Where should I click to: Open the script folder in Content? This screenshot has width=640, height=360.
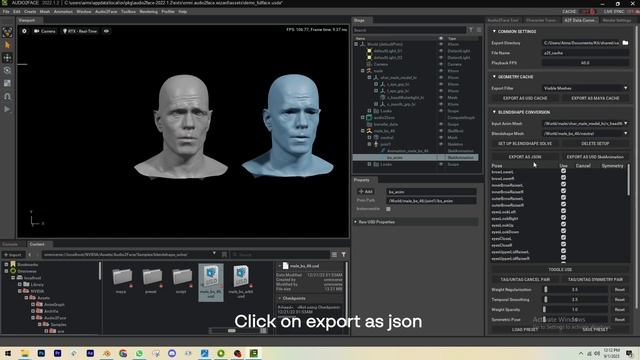pos(181,280)
